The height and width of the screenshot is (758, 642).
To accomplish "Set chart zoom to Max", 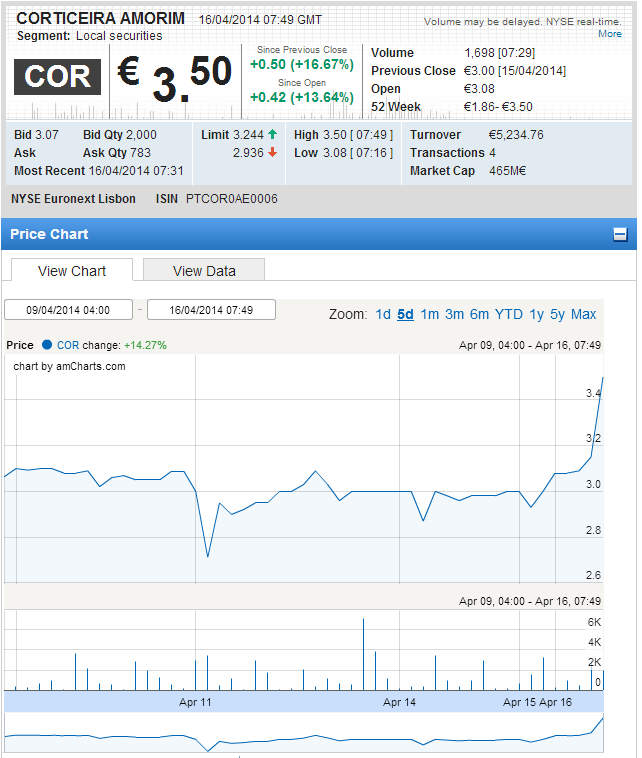I will (x=584, y=314).
